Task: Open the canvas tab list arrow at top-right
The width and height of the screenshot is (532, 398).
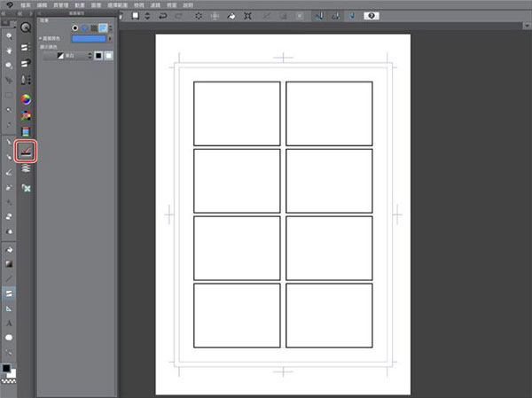Action: [527, 26]
